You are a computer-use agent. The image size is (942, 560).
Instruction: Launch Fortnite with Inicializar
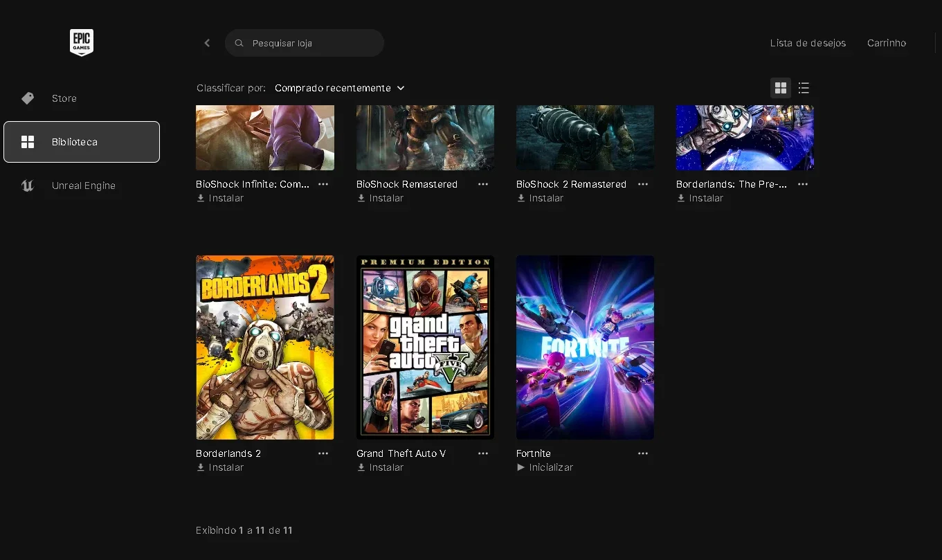click(545, 467)
